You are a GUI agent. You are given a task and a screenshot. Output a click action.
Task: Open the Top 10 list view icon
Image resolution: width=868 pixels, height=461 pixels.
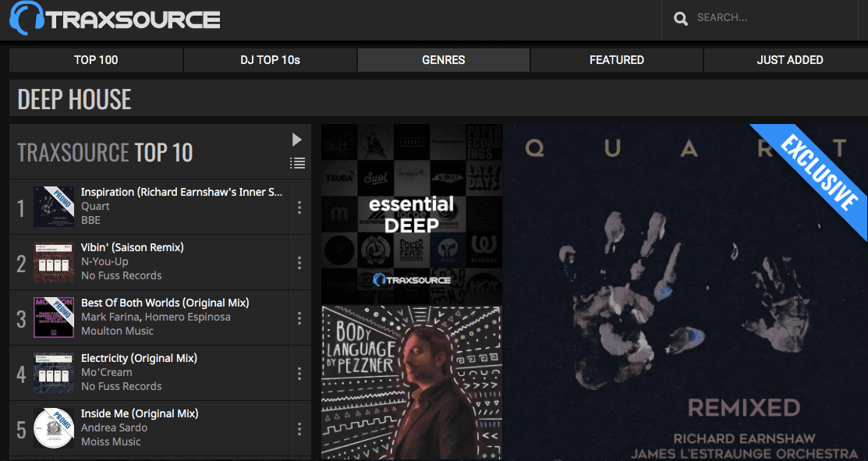pos(297,163)
